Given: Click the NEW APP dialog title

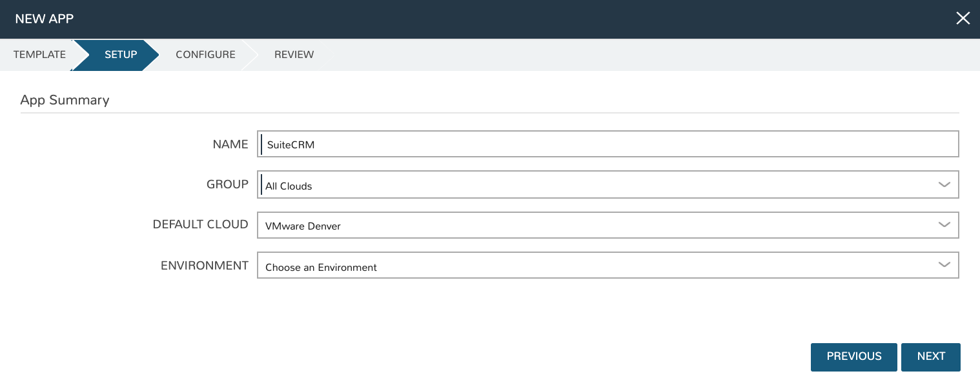Looking at the screenshot, I should tap(44, 19).
